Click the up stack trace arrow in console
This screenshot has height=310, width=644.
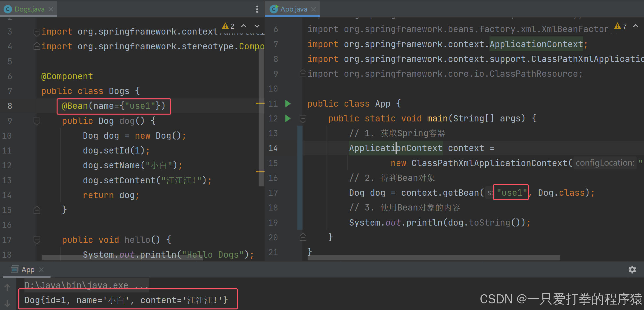7,287
